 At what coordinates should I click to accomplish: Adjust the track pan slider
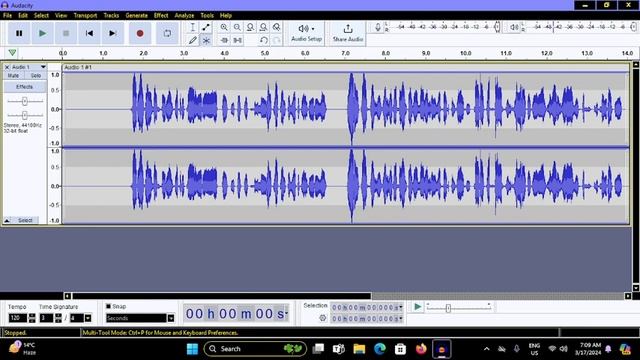(x=24, y=115)
